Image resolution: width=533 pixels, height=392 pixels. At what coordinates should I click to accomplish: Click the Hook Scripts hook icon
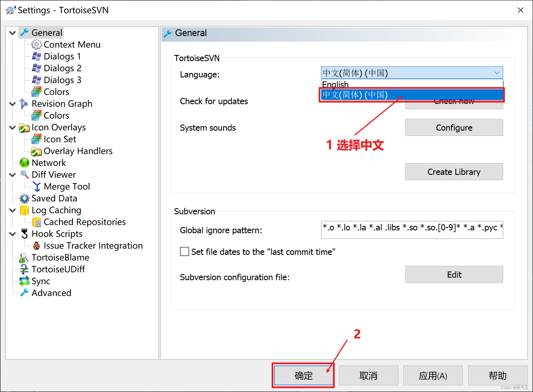click(x=25, y=234)
